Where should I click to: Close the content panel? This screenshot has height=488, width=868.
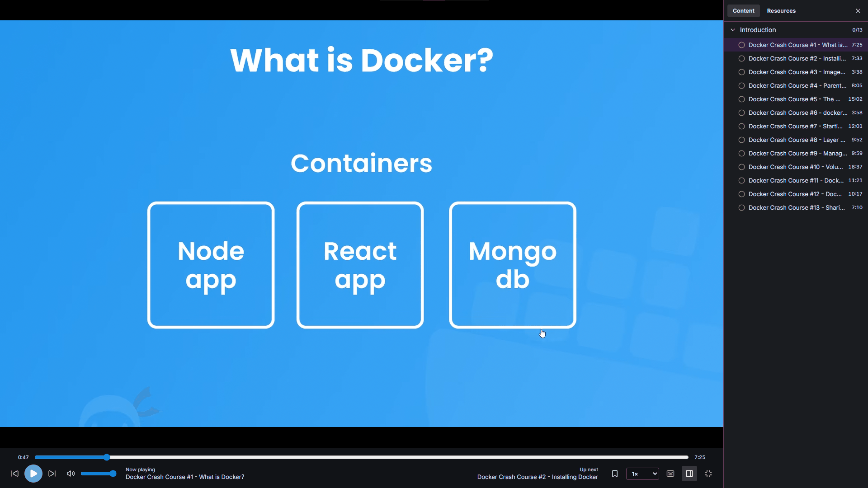858,11
